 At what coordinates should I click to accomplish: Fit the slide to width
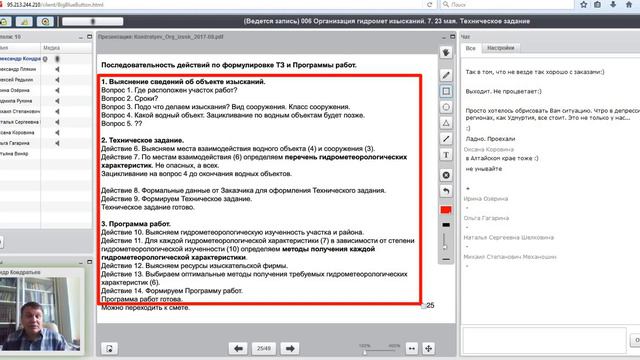coord(412,348)
